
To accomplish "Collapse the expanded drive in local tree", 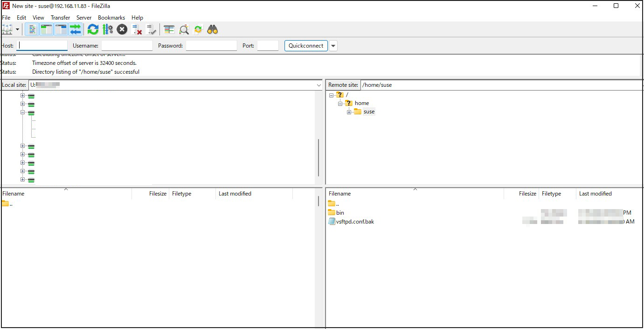I will 22,112.
